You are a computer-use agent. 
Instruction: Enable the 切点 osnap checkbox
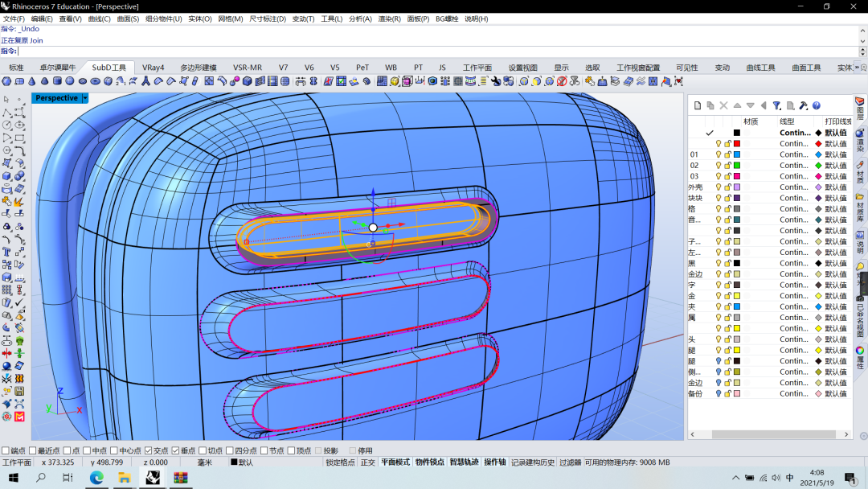[x=203, y=450]
